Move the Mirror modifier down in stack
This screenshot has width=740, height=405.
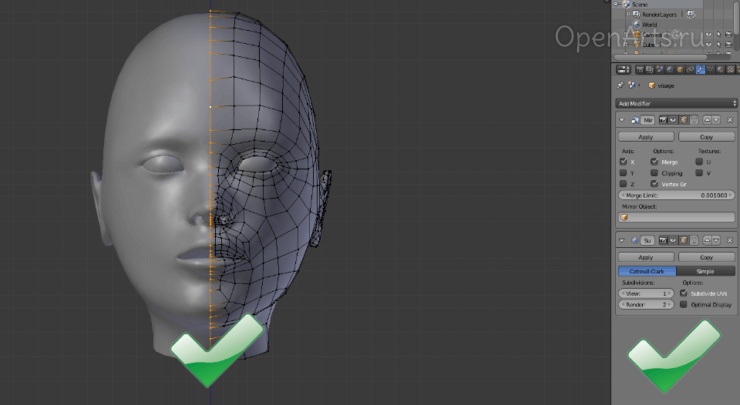(715, 120)
